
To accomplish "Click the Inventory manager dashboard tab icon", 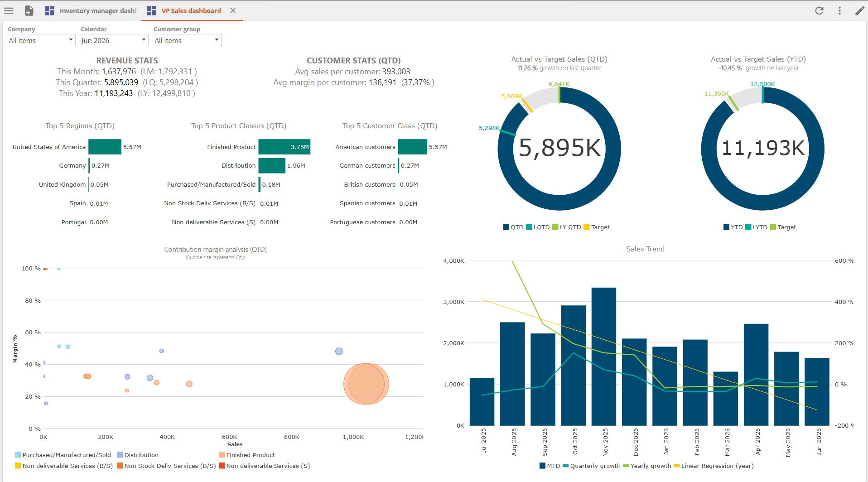I will coord(50,10).
